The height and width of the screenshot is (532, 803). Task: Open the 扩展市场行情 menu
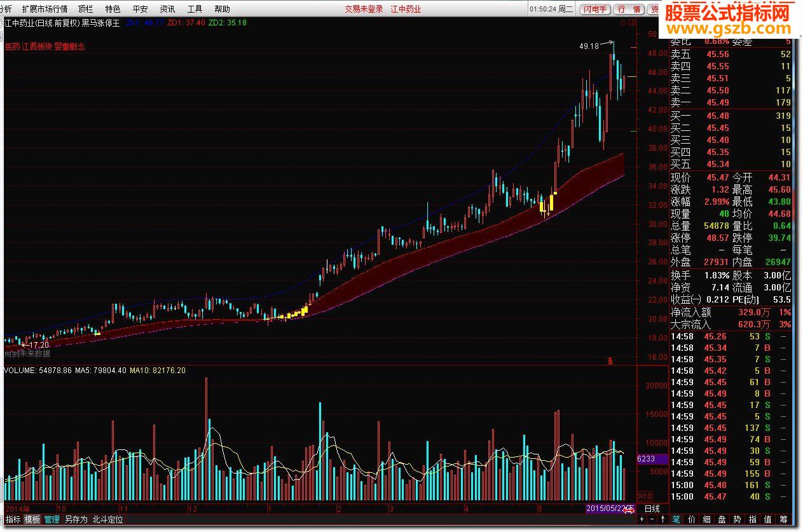45,9
